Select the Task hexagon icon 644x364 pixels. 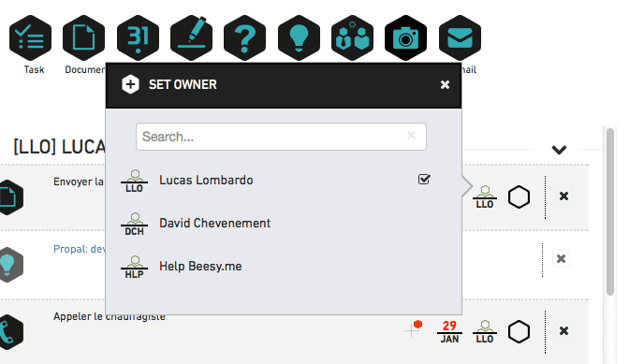tap(30, 38)
